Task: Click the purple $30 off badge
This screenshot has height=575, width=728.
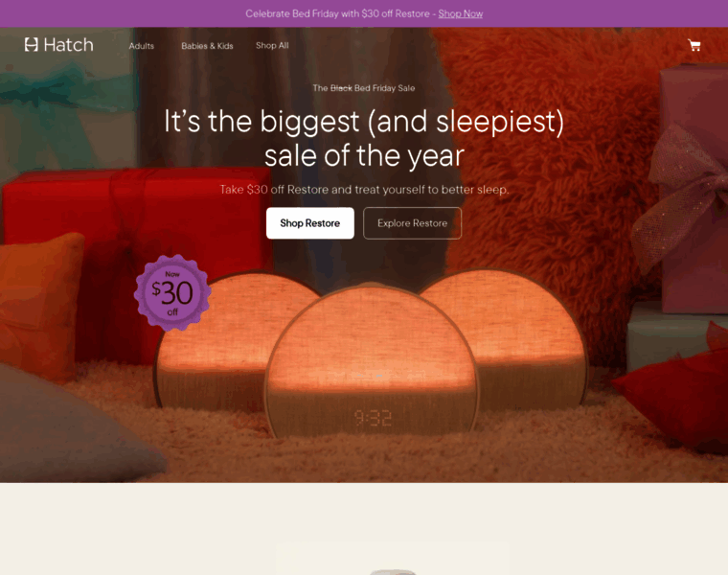Action: [x=172, y=292]
